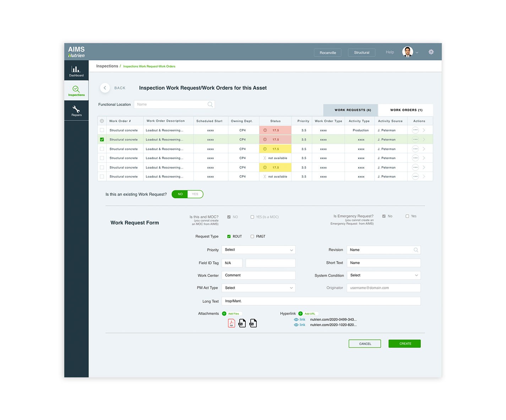Click the AIMS Nutrien logo
Screen dimensions: 506x420
click(76, 52)
